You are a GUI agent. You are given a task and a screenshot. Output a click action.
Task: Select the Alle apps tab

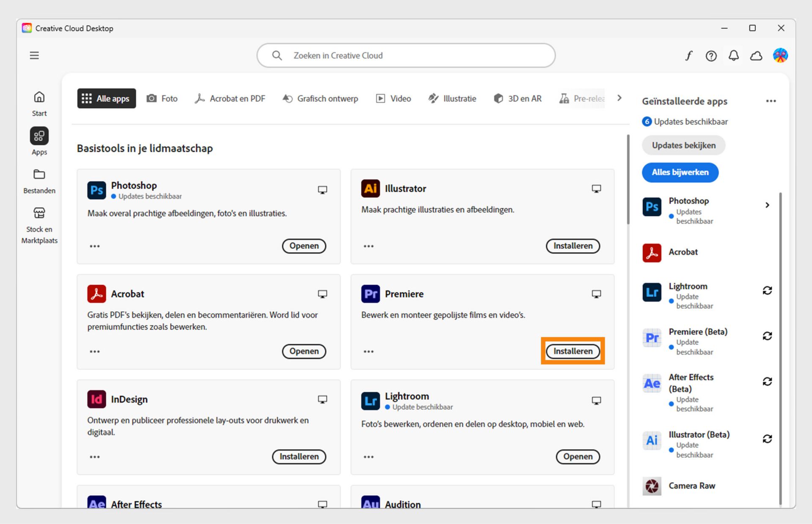point(106,98)
